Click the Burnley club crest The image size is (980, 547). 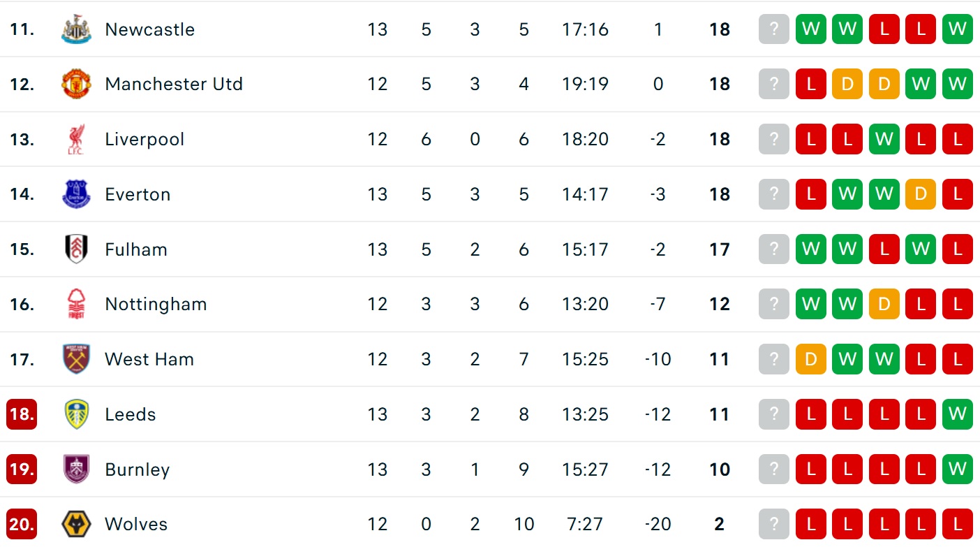pos(76,469)
